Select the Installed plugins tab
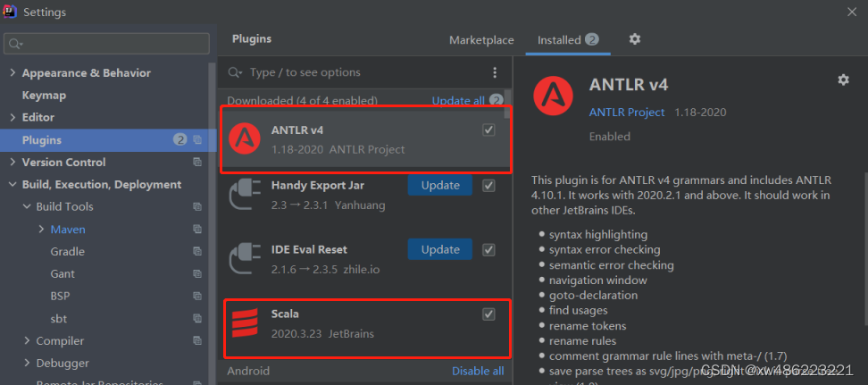 pyautogui.click(x=559, y=40)
